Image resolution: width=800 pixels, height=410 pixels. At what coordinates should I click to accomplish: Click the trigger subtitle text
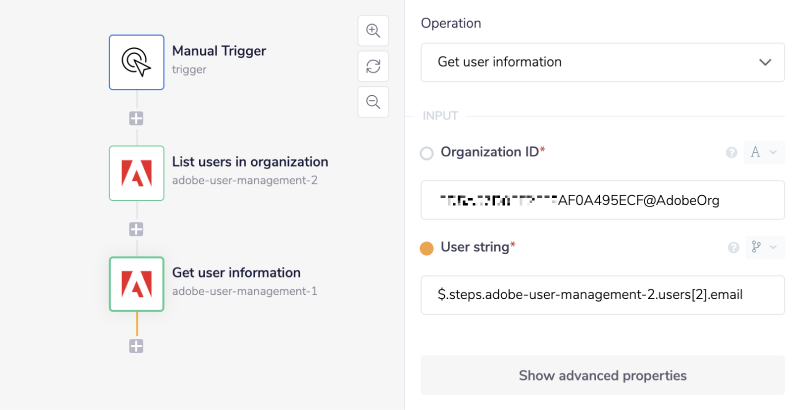coord(189,69)
